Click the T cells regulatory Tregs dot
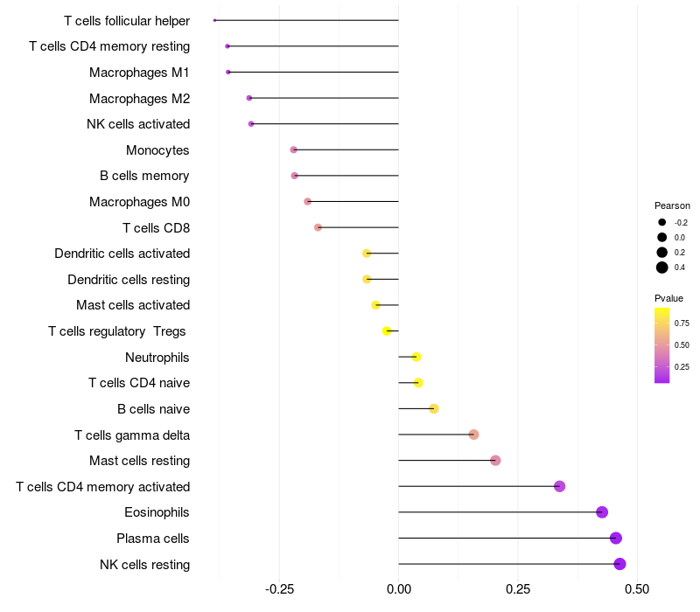 (x=387, y=331)
